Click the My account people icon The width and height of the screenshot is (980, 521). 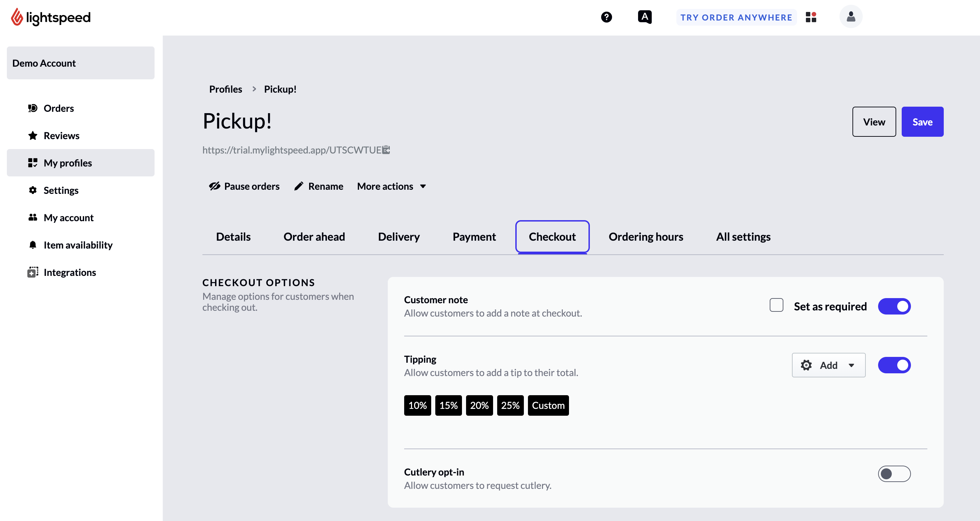(33, 217)
